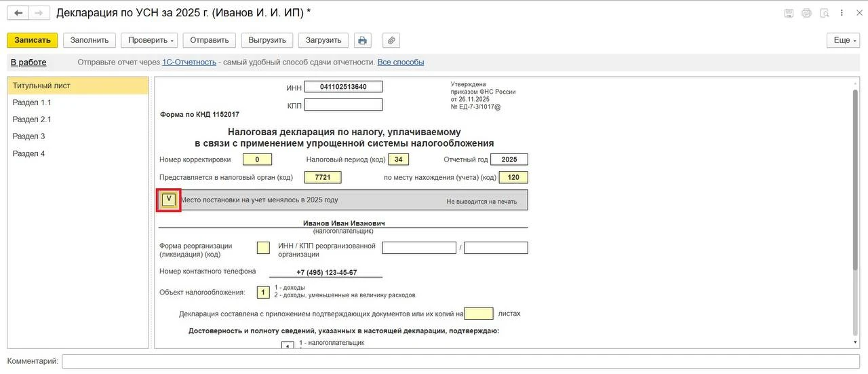The image size is (868, 374).
Task: Go forward with the right arrow button
Action: 39,13
